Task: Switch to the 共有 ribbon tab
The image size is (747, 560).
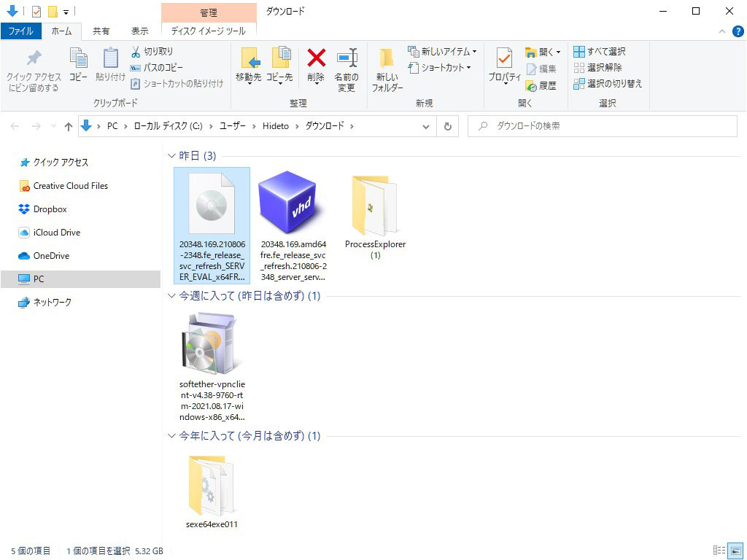Action: pyautogui.click(x=101, y=31)
